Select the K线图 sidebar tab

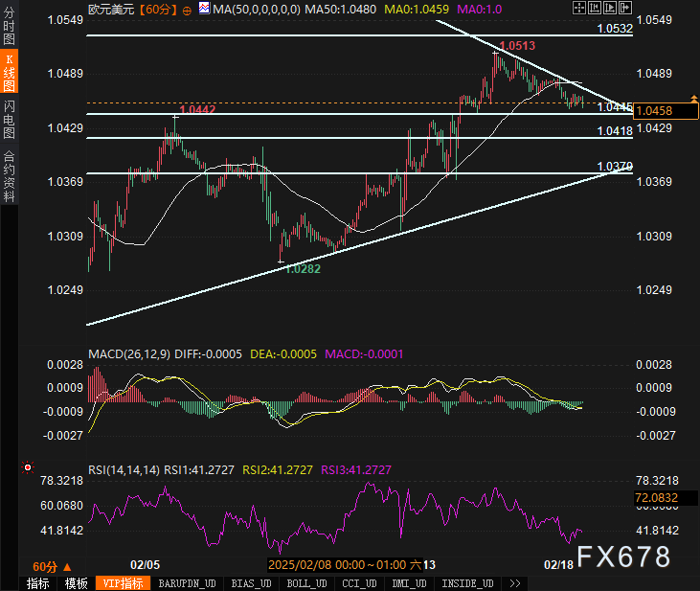pos(10,73)
